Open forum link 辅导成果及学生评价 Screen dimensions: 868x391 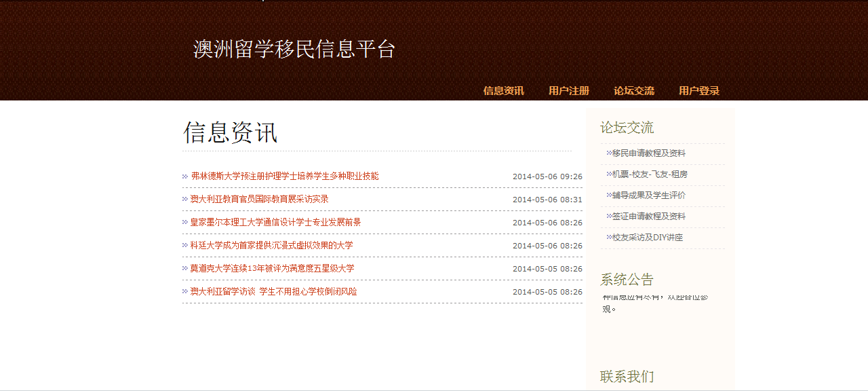[x=648, y=195]
